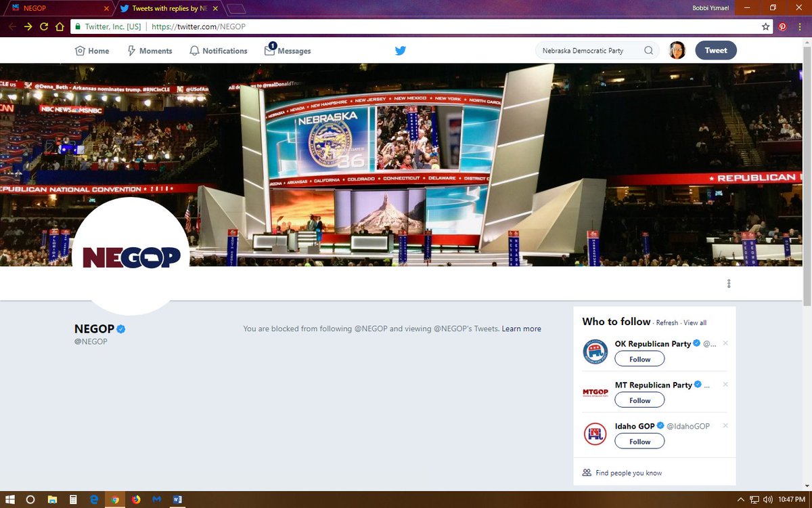
Task: Click the Twitter bird logo
Action: (x=401, y=51)
